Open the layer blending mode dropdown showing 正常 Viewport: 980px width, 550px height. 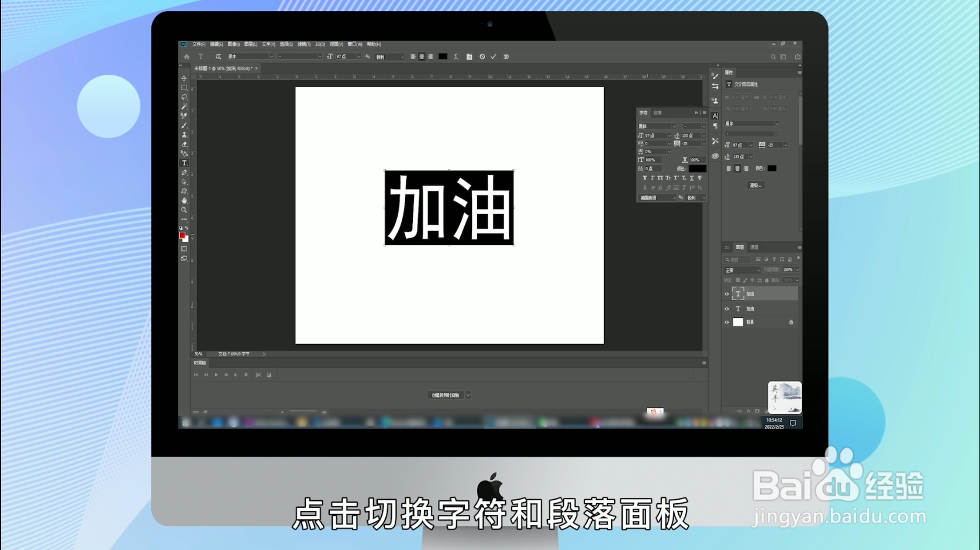pyautogui.click(x=741, y=270)
